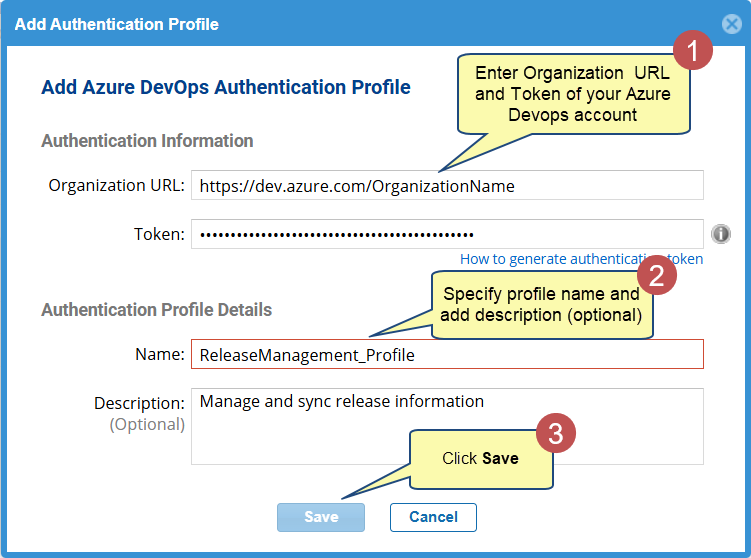
Task: Focus the Organization URL input field
Action: point(447,185)
